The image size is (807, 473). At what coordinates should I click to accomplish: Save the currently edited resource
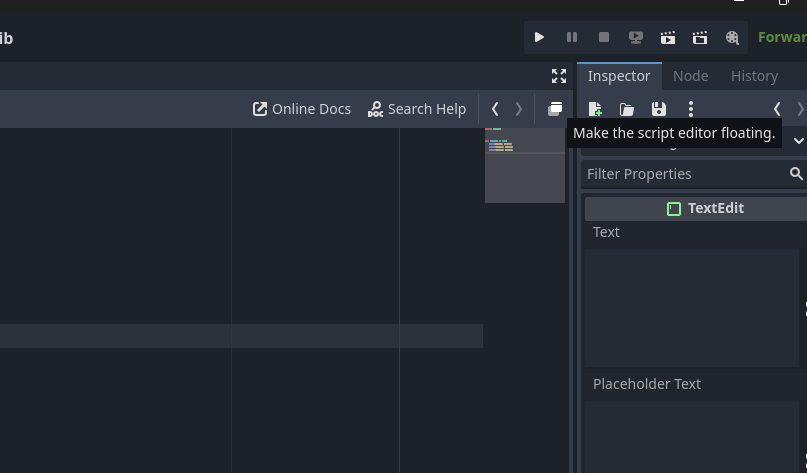pyautogui.click(x=659, y=109)
